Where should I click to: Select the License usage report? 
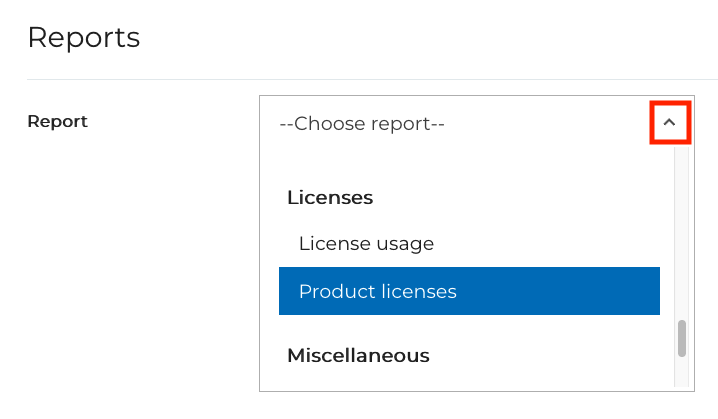click(x=366, y=243)
